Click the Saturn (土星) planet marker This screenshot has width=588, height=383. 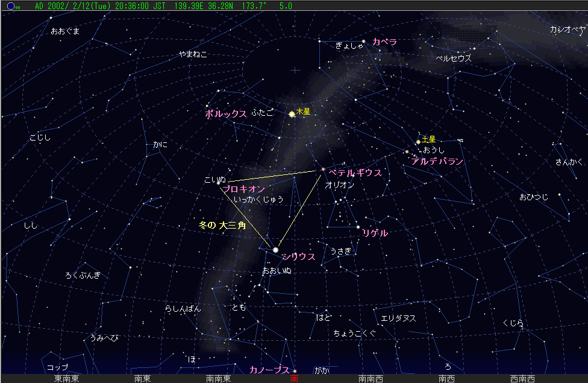click(x=418, y=142)
